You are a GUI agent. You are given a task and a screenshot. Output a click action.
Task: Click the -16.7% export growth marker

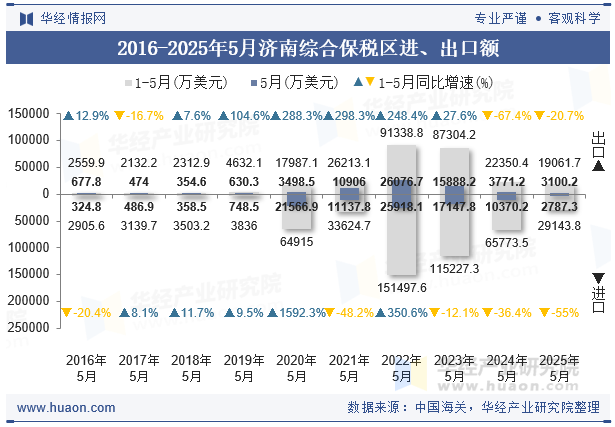[139, 116]
